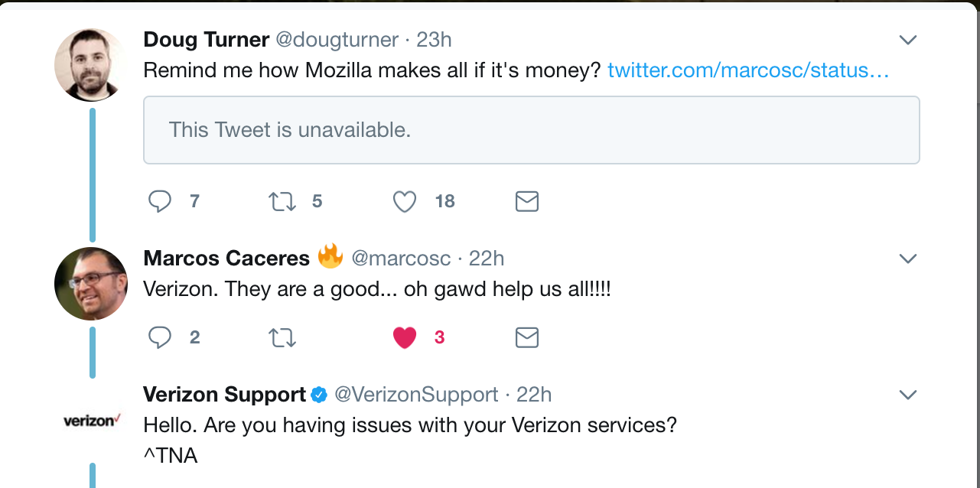
Task: Click Doug Turner's profile picture
Action: [91, 65]
